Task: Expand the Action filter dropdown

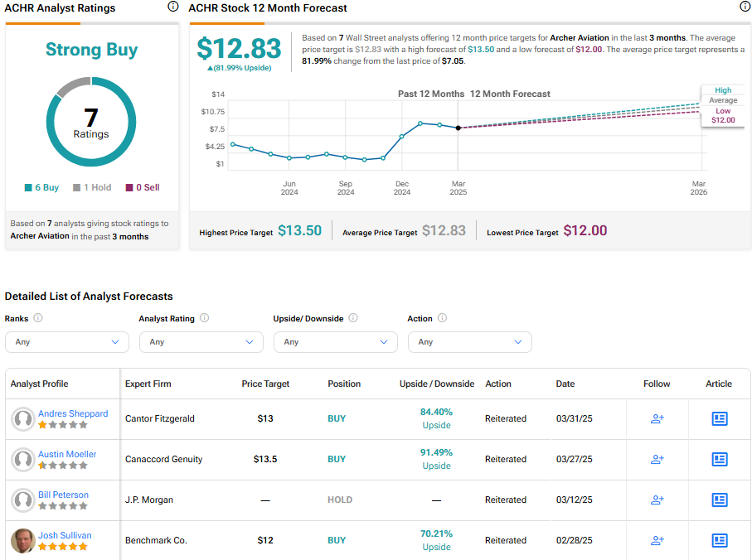Action: 470,342
